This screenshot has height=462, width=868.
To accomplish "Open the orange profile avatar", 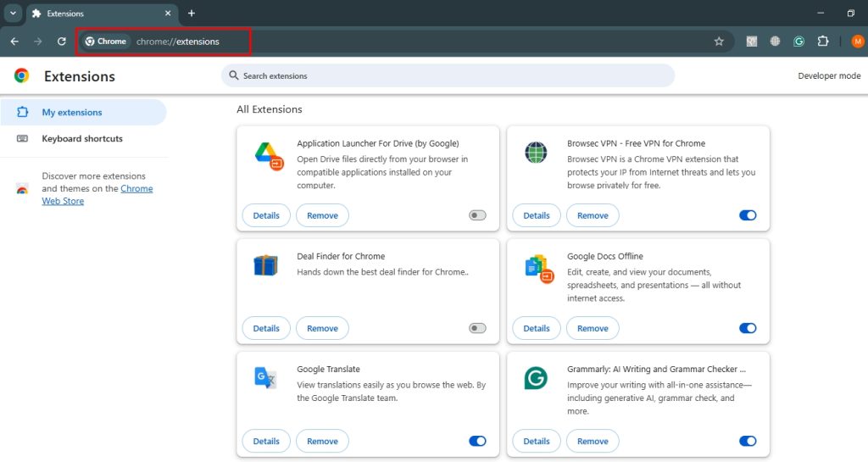I will tap(858, 42).
